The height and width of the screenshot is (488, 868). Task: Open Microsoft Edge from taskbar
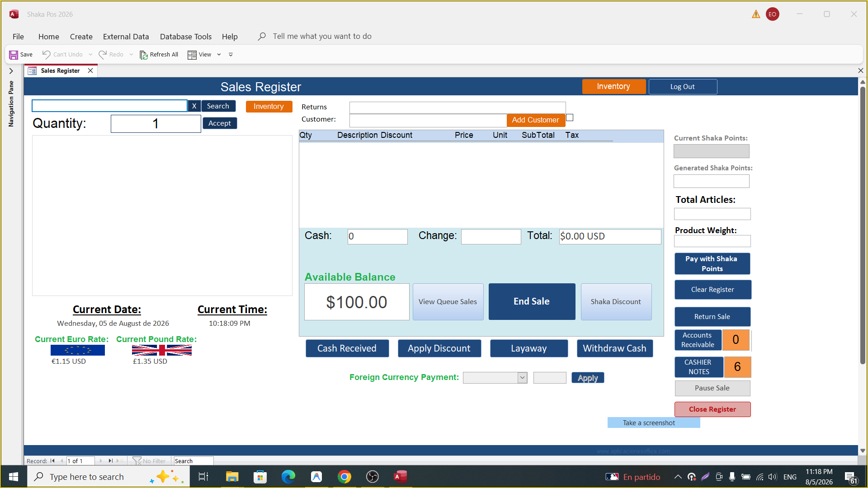pos(288,477)
